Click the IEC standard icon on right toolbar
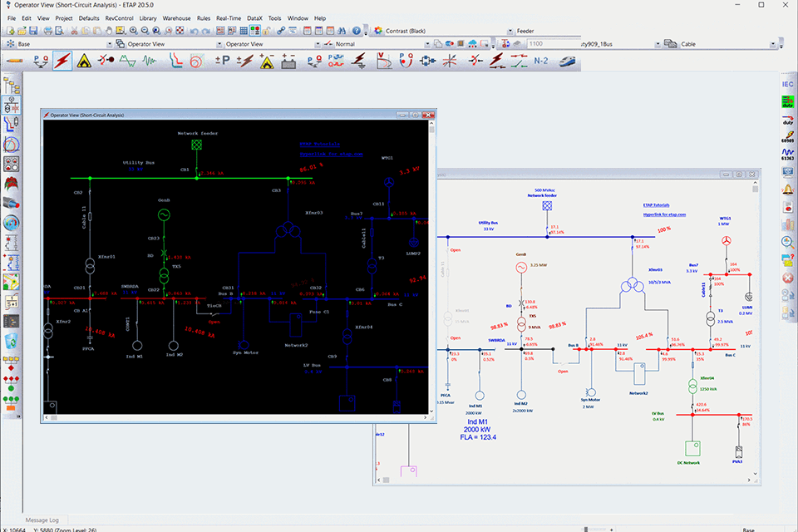The height and width of the screenshot is (532, 798). [x=787, y=84]
